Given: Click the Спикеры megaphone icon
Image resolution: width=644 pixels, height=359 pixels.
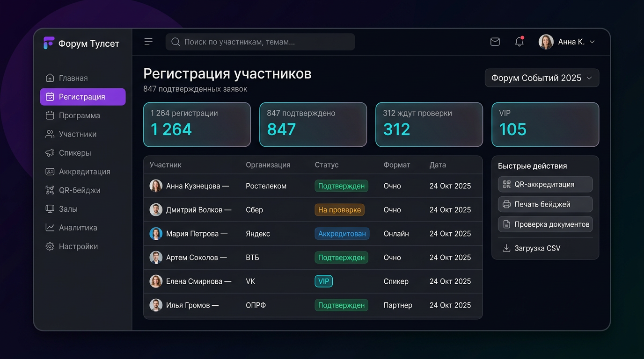Looking at the screenshot, I should pos(50,153).
